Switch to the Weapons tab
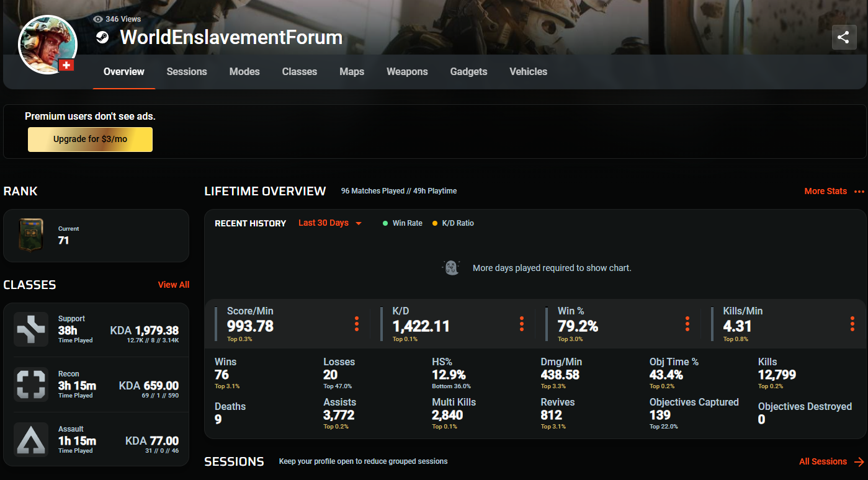Screen dimensions: 868x480 click(x=407, y=72)
